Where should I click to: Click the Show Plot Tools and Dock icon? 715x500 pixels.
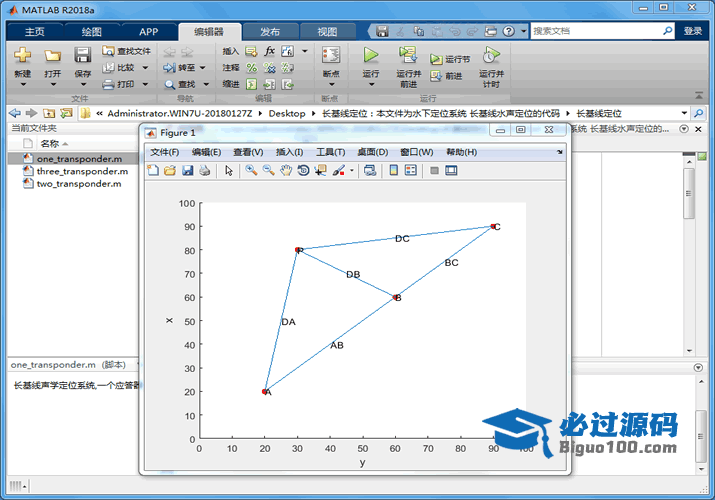pos(451,170)
